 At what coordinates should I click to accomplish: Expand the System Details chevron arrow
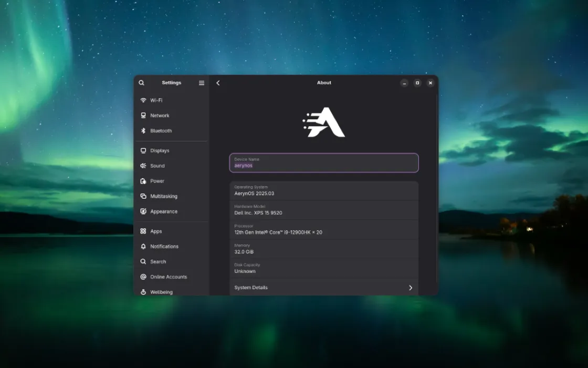[411, 288]
